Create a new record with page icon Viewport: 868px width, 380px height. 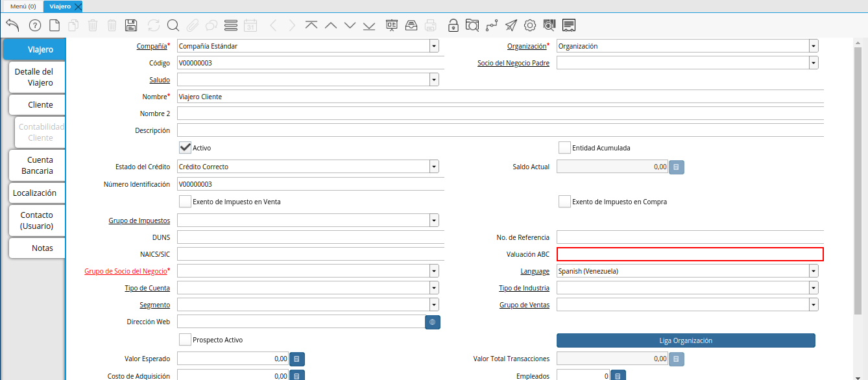pos(54,25)
